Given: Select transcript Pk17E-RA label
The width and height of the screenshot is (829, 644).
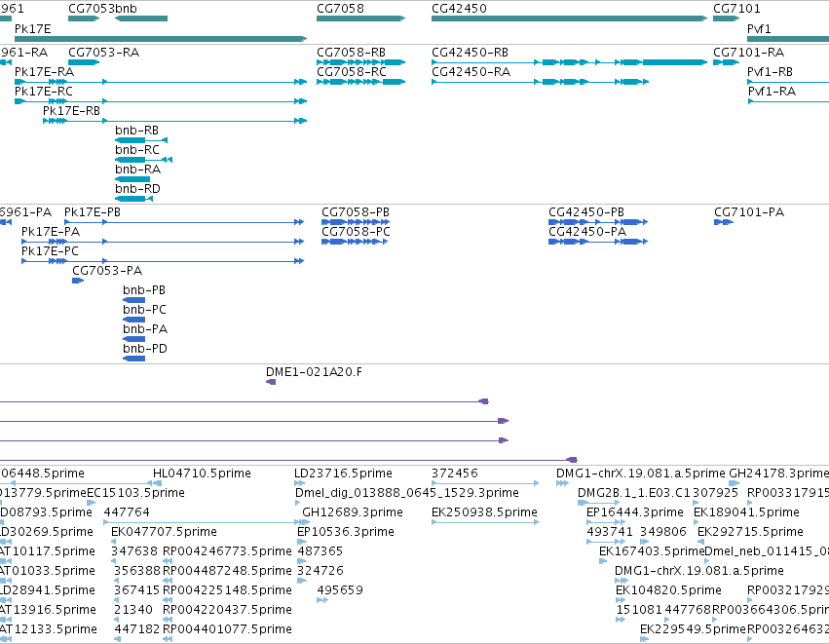Looking at the screenshot, I should (x=45, y=72).
